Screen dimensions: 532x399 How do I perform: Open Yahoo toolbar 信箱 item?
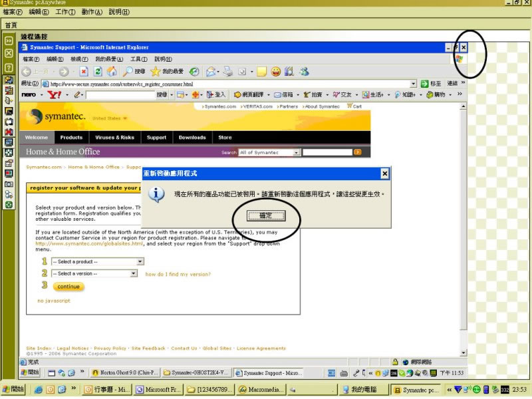point(284,94)
